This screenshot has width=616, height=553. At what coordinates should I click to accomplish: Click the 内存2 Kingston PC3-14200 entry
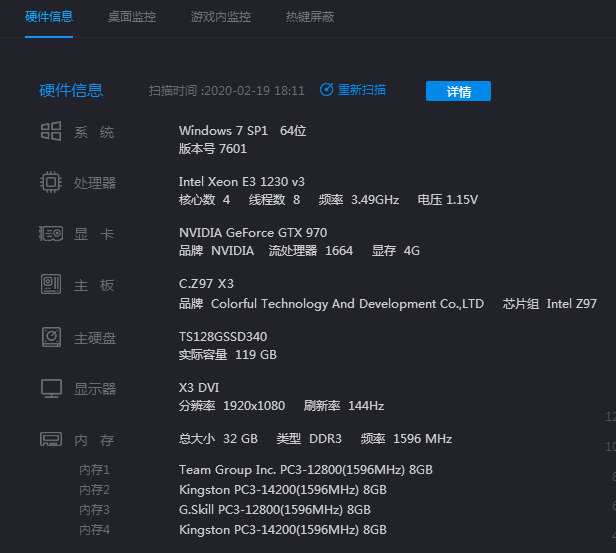point(283,490)
